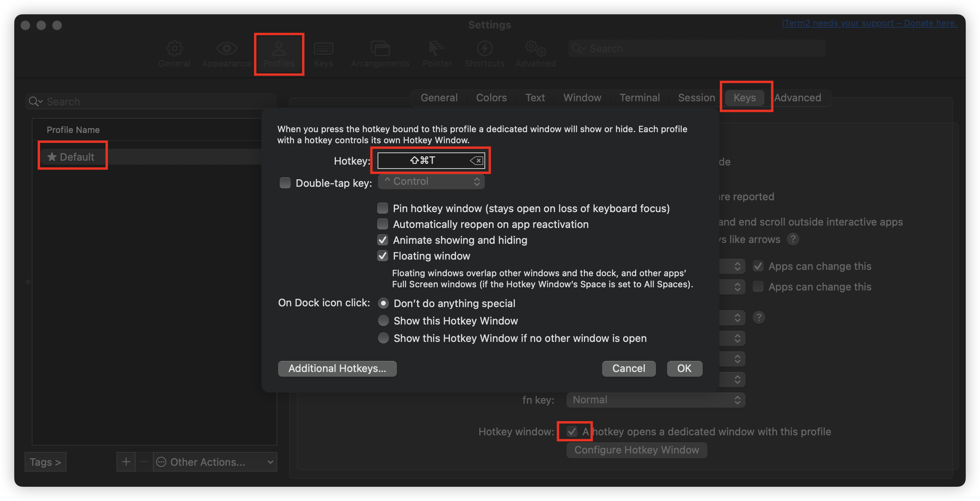Enable the Double-tap key checkbox
Screen dimensions: 980x501
[285, 183]
